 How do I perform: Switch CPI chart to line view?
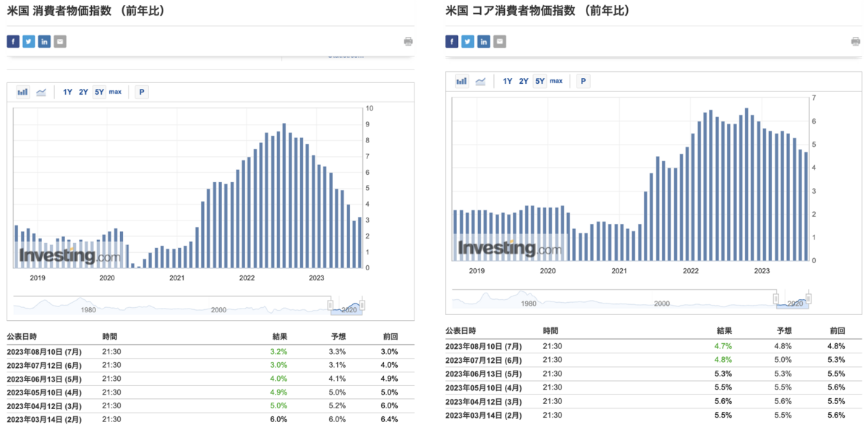point(41,92)
